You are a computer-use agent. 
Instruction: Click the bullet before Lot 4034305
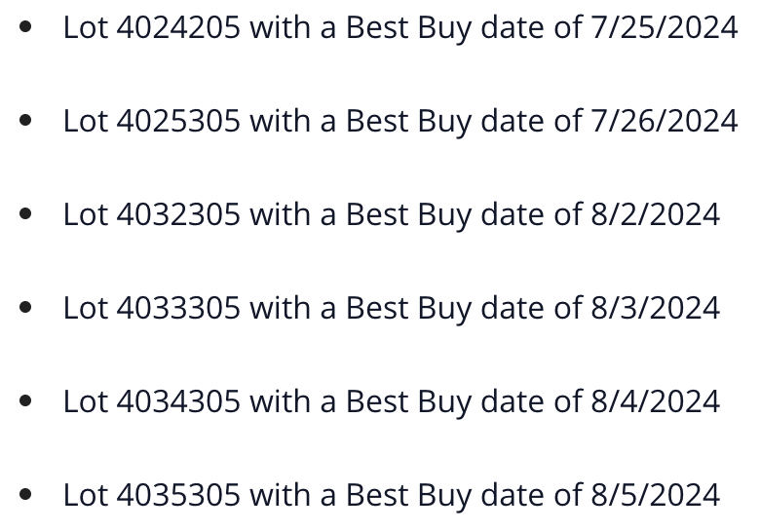point(25,400)
